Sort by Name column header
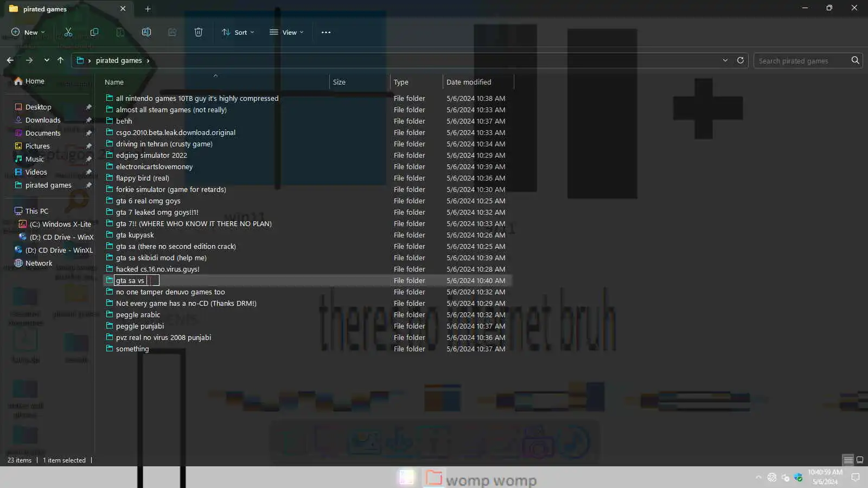868x488 pixels. click(215, 82)
